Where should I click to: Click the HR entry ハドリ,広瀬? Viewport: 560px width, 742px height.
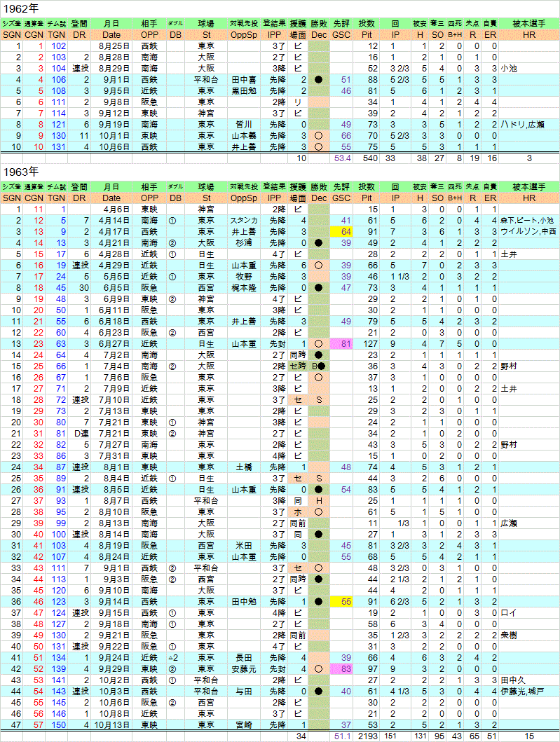[523, 125]
